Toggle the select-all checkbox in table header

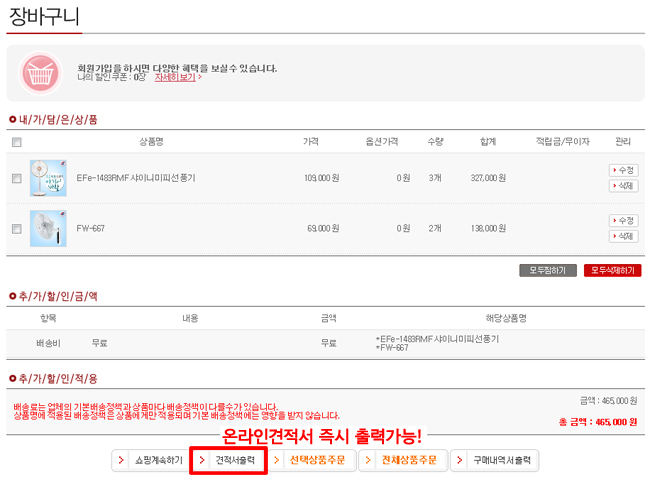click(x=16, y=142)
